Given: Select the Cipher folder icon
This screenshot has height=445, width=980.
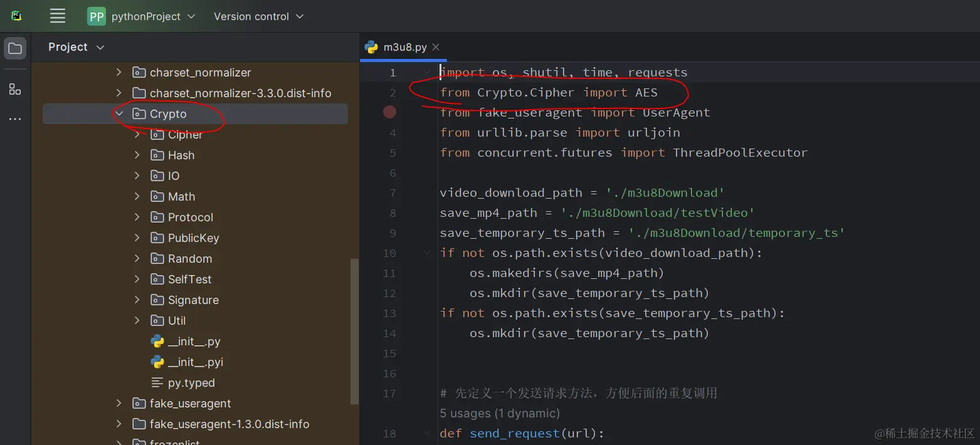Looking at the screenshot, I should pos(157,135).
